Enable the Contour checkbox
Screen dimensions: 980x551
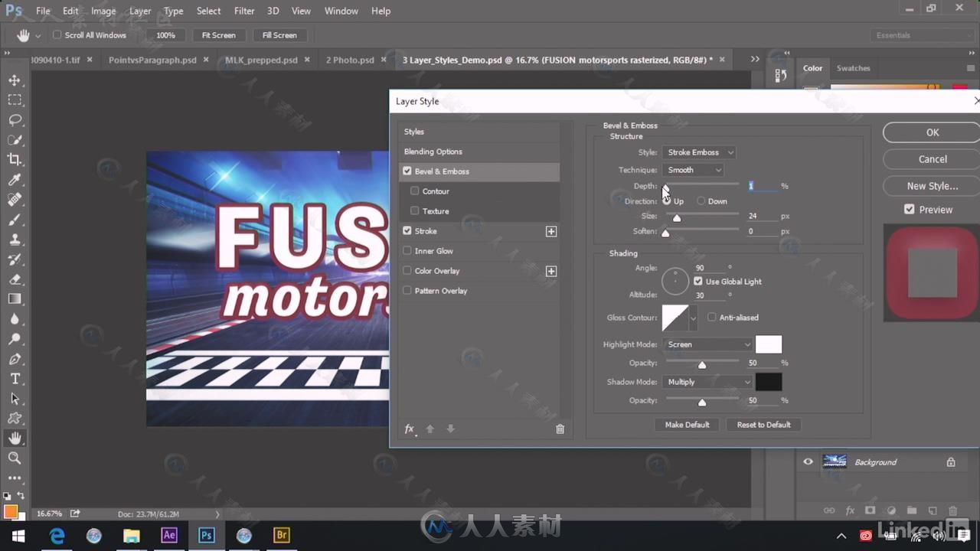tap(415, 191)
